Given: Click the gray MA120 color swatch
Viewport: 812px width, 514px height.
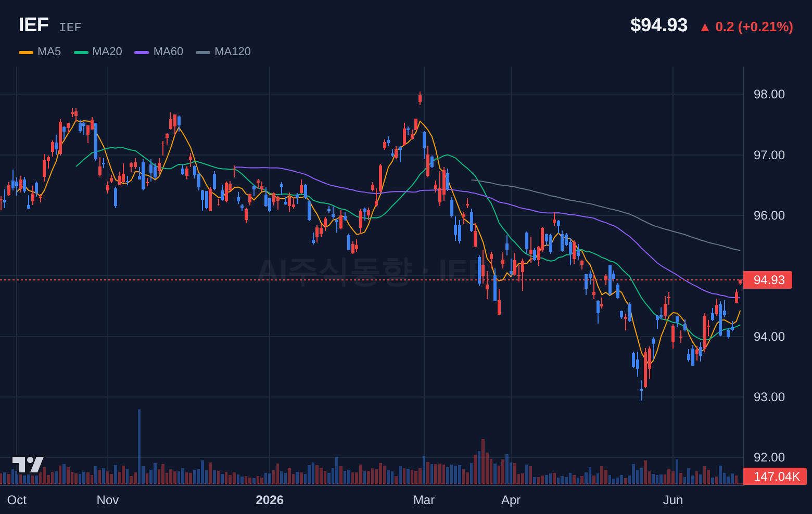Looking at the screenshot, I should tap(203, 52).
